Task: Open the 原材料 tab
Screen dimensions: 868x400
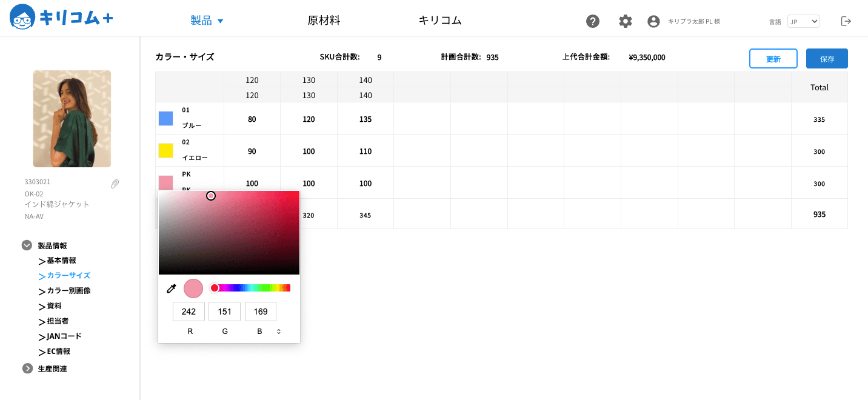Action: [324, 21]
